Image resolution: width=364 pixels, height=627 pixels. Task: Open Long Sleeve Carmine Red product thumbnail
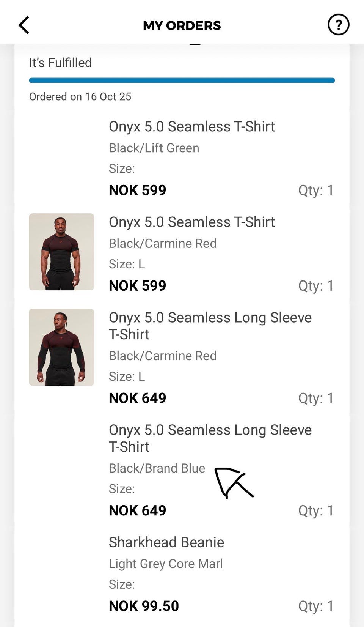61,347
